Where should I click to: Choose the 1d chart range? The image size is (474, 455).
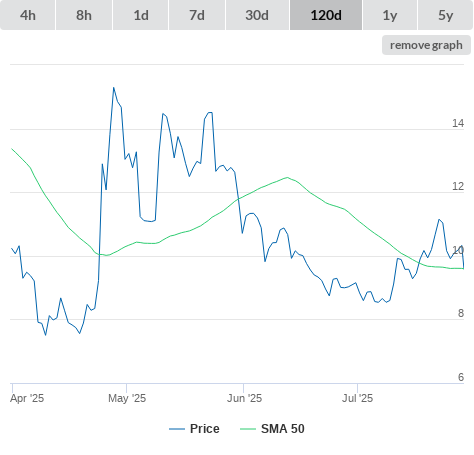141,15
